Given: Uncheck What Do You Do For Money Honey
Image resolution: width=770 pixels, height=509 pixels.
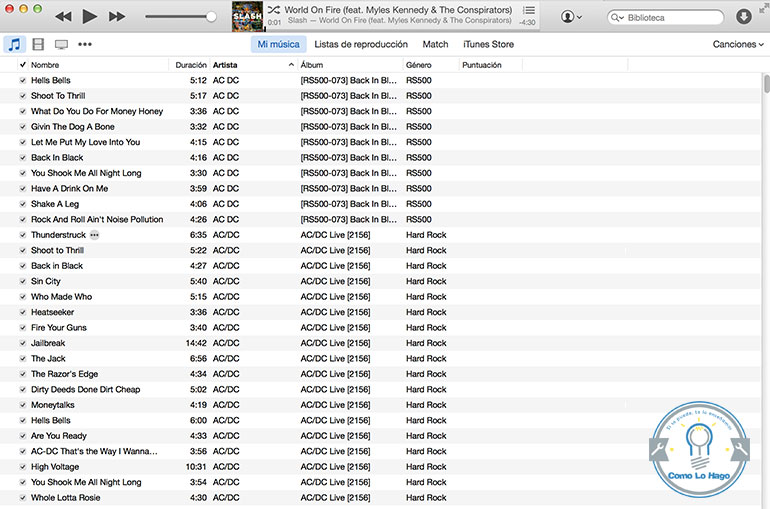Looking at the screenshot, I should (x=23, y=111).
